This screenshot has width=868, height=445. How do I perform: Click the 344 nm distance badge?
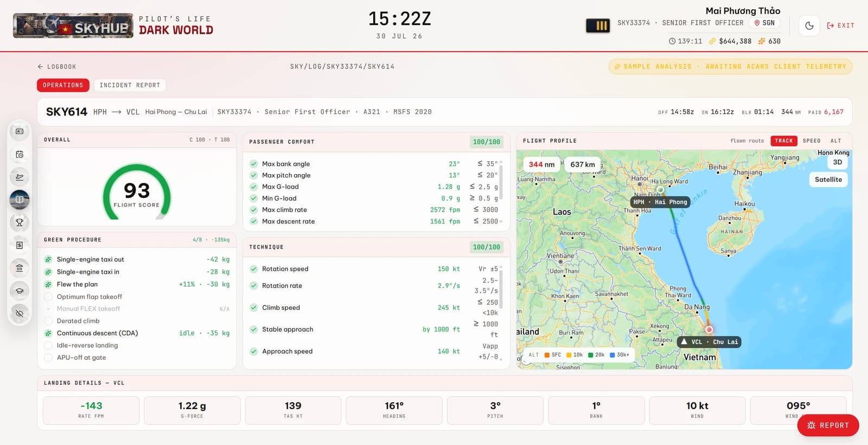coord(541,164)
